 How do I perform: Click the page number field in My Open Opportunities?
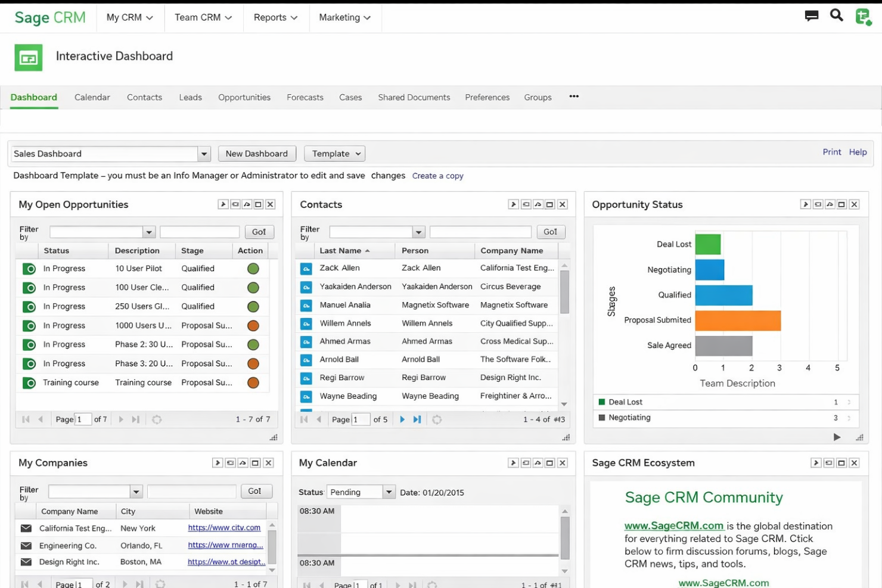click(x=82, y=419)
